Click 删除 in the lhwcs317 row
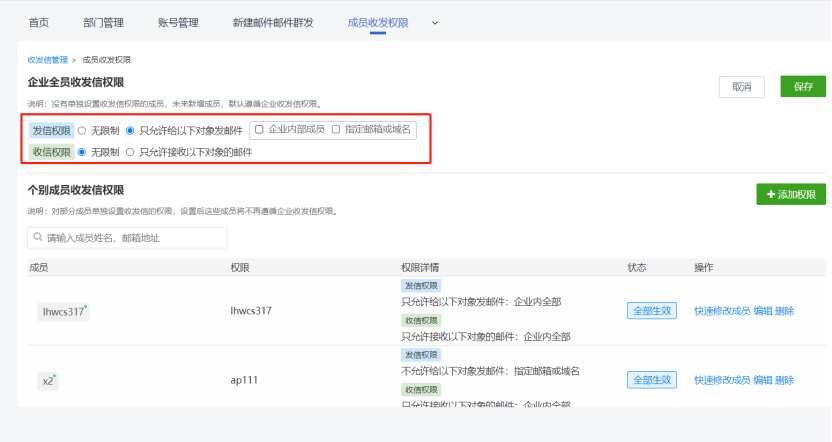 [x=784, y=311]
